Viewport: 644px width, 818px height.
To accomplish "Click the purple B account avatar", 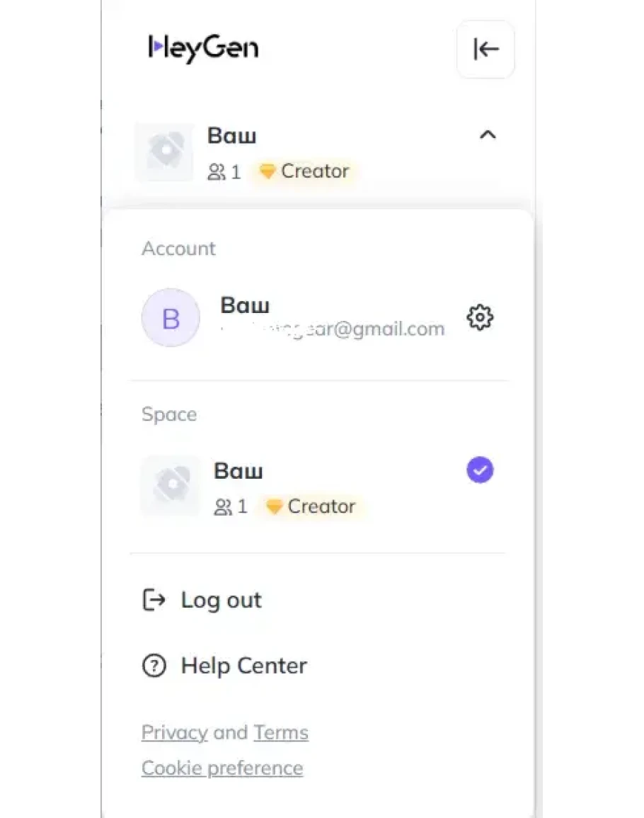I will pos(171,318).
